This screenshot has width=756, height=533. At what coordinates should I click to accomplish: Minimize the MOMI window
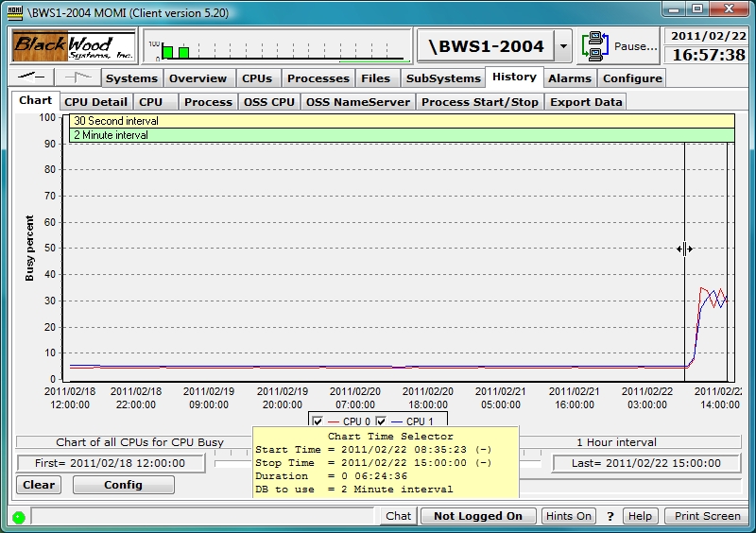coord(675,9)
